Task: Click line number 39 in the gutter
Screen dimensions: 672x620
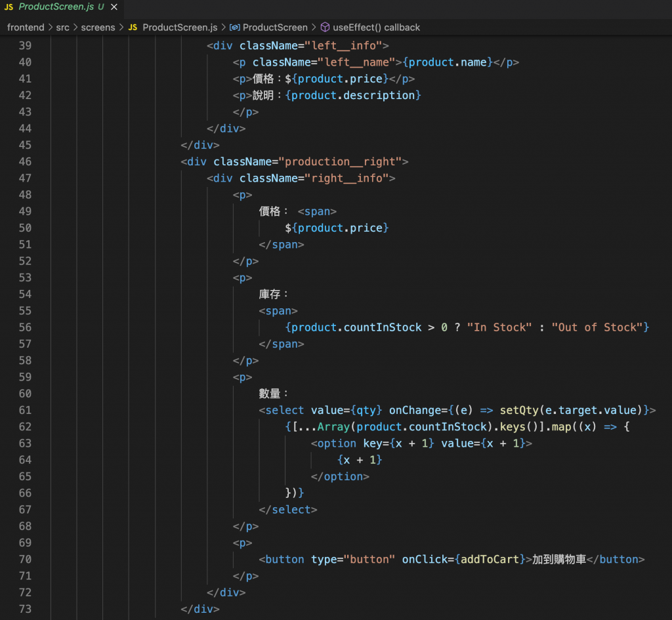Action: 26,45
